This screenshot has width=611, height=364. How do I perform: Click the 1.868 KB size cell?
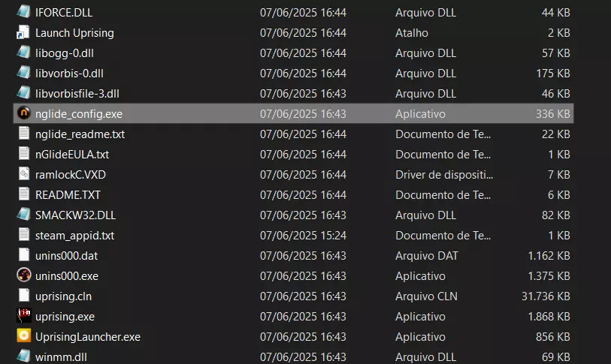pyautogui.click(x=549, y=316)
